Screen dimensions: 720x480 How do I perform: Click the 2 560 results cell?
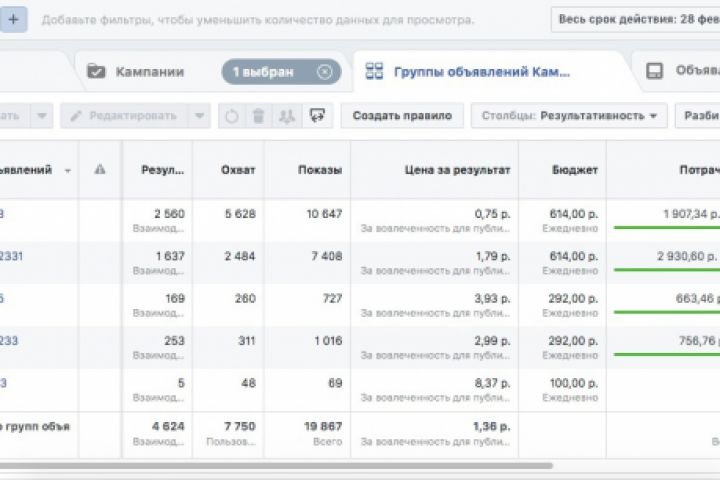[169, 214]
